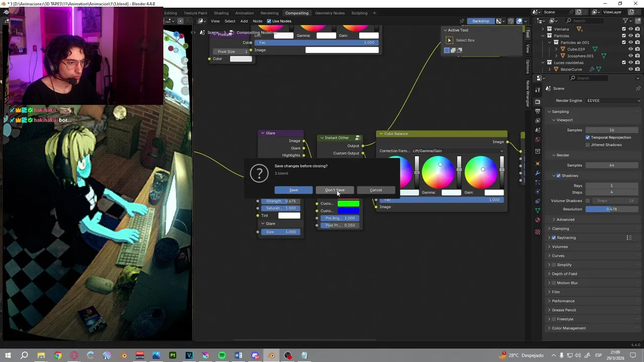This screenshot has height=362, width=644.
Task: Switch to the Geometry Nodes workspace tab
Action: (330, 13)
